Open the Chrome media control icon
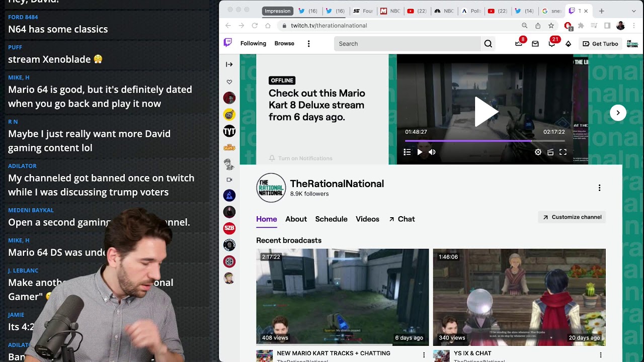The width and height of the screenshot is (644, 362). 594,26
